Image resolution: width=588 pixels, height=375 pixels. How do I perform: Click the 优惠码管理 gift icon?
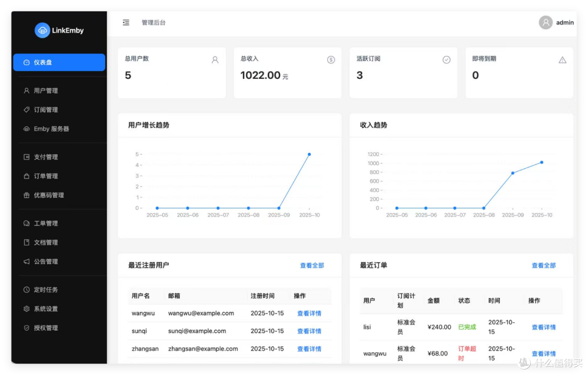[26, 195]
